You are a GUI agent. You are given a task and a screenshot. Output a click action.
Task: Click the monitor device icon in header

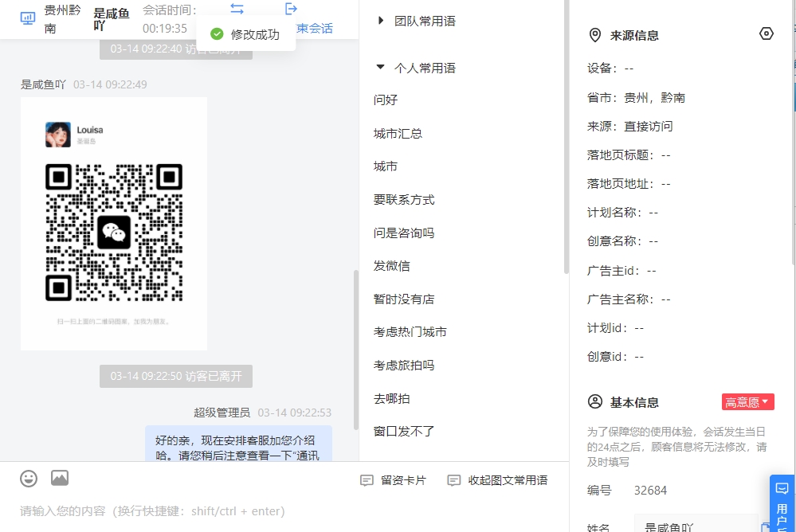pos(27,19)
